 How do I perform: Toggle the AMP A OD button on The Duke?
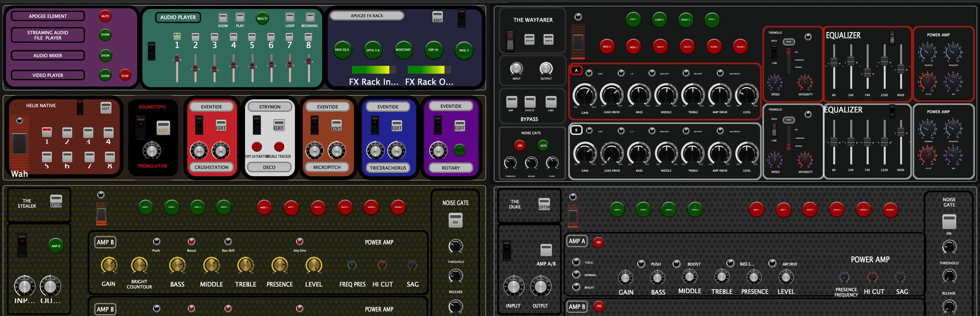coord(598,242)
